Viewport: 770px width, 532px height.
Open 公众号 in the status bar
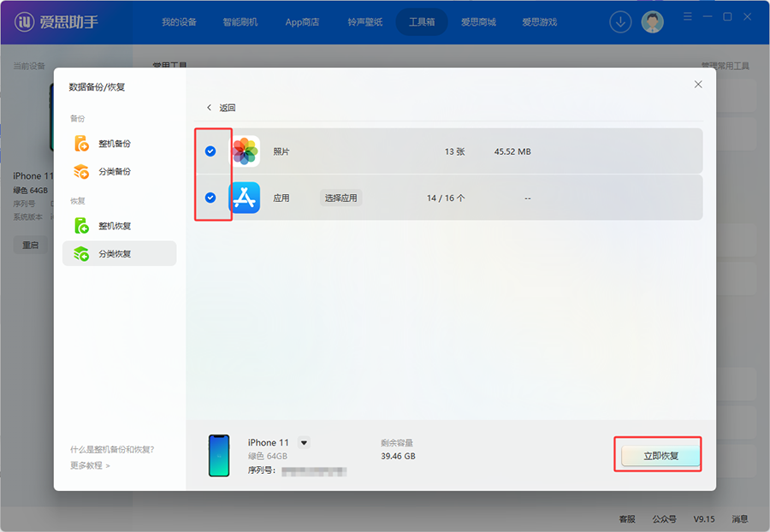pyautogui.click(x=665, y=519)
